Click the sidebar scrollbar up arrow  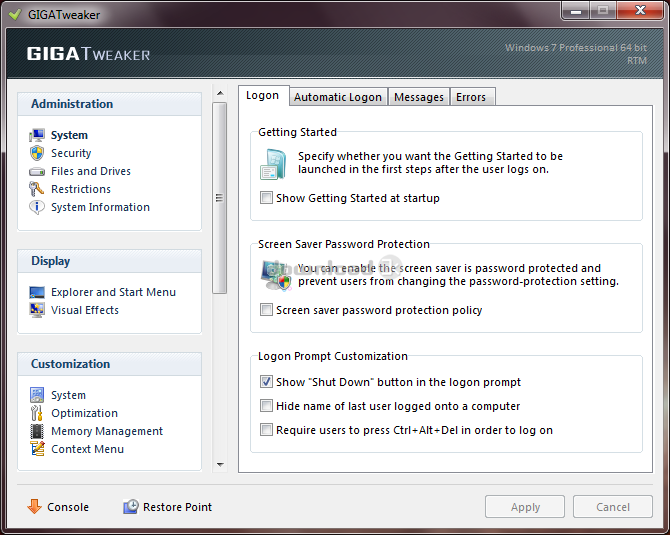point(220,93)
